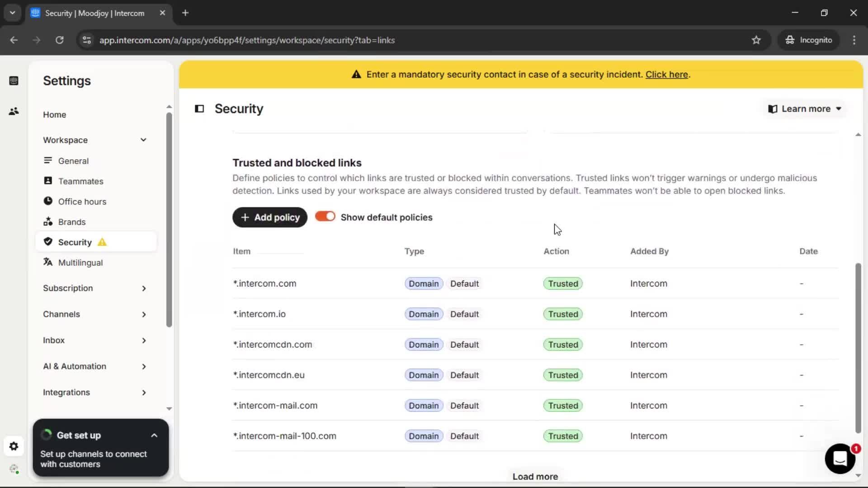Click Set up channels to connect with customers
The image size is (868, 488).
(94, 459)
